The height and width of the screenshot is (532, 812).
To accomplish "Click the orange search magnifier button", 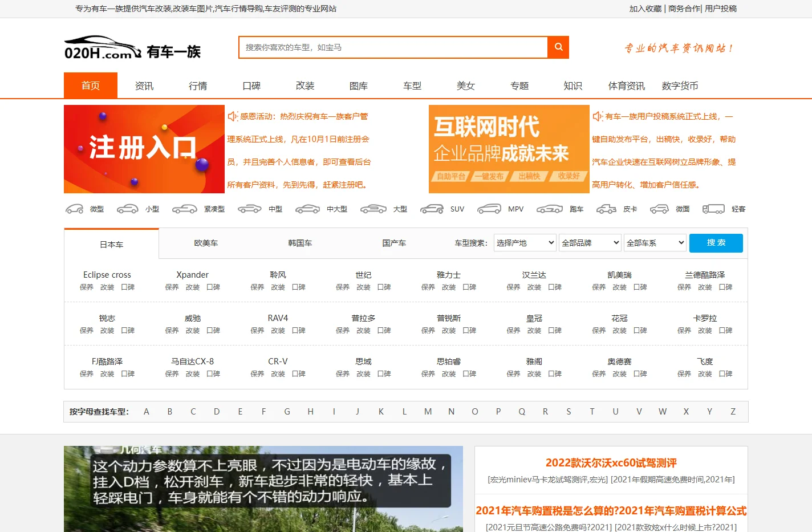I will coord(558,47).
